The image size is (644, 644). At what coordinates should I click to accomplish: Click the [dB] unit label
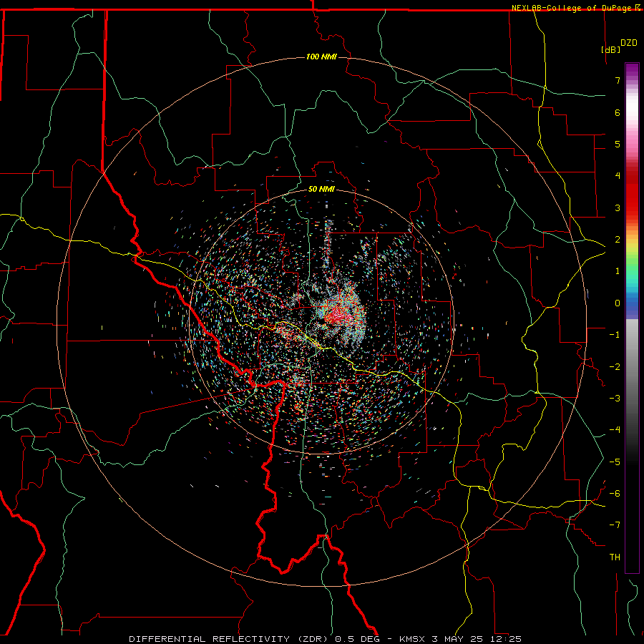pyautogui.click(x=611, y=49)
